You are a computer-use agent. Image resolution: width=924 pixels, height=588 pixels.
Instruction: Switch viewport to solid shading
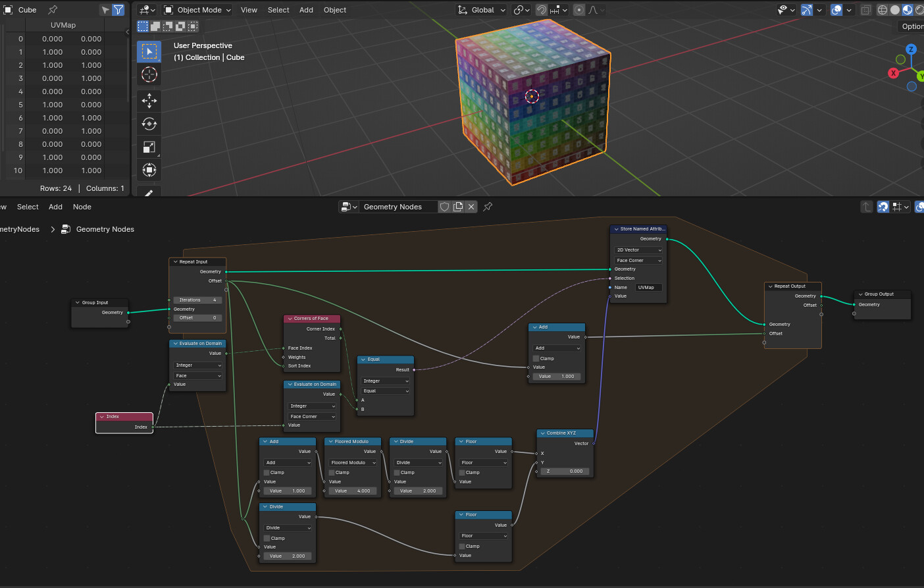point(895,10)
